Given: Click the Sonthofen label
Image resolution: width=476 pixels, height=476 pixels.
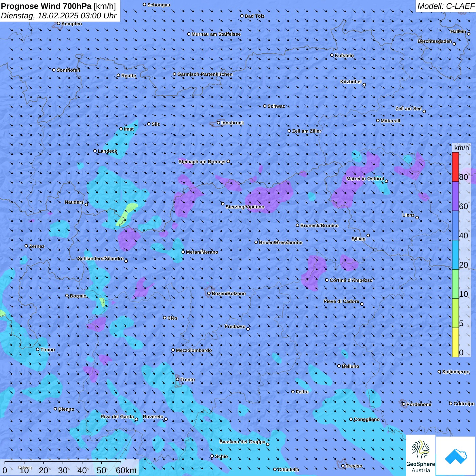Looking at the screenshot, I should point(68,70).
